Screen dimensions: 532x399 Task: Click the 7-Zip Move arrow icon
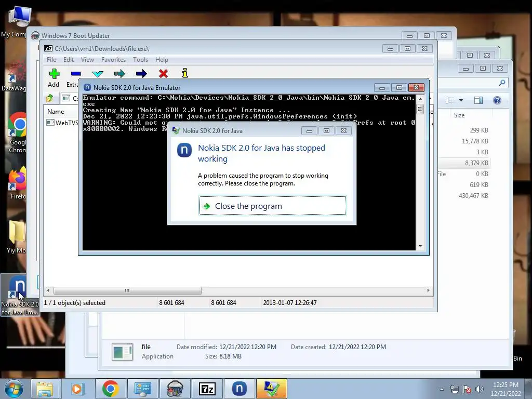click(x=141, y=74)
